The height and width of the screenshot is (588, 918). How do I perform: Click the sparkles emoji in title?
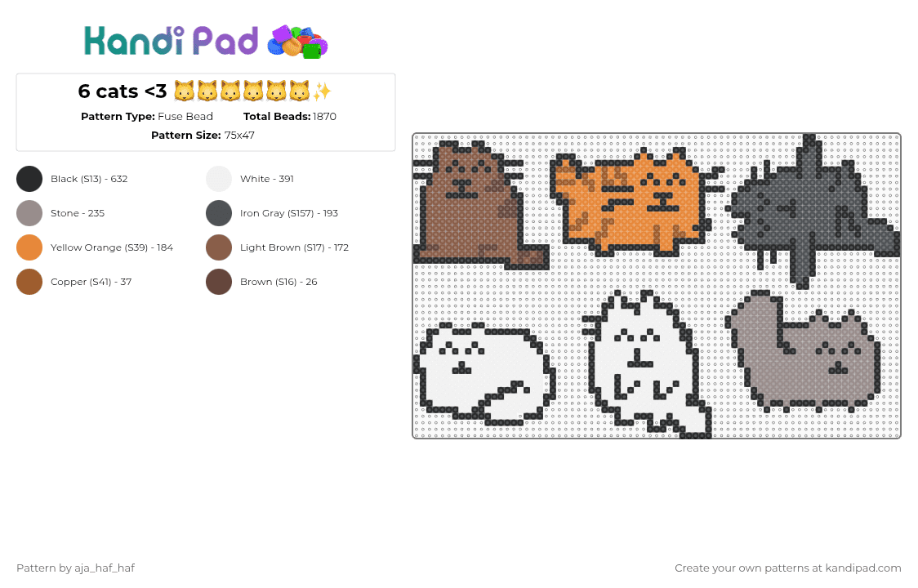click(x=322, y=91)
